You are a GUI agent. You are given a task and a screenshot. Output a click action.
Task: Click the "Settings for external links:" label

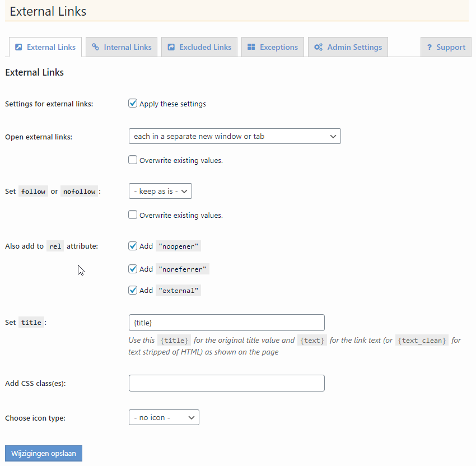(49, 104)
